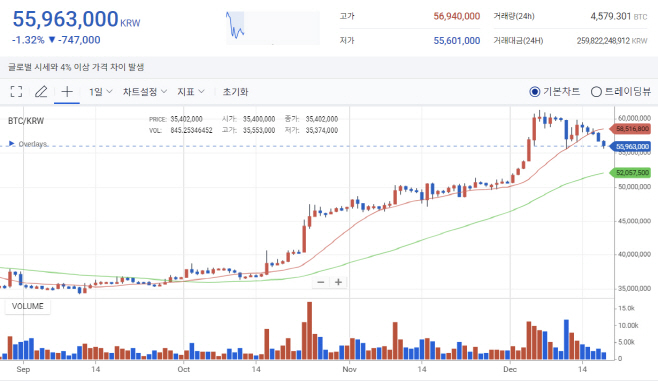Click the 초기화 reset button
Viewport: 658px width, 381px height.
pyautogui.click(x=235, y=91)
